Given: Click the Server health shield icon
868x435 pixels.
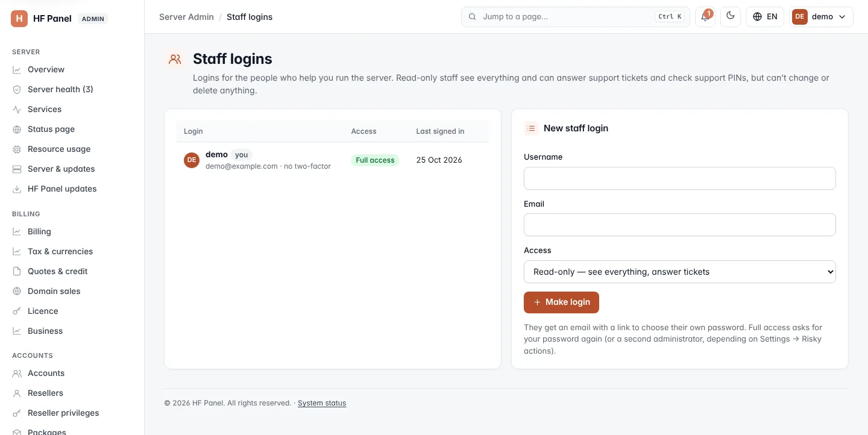Looking at the screenshot, I should 17,90.
